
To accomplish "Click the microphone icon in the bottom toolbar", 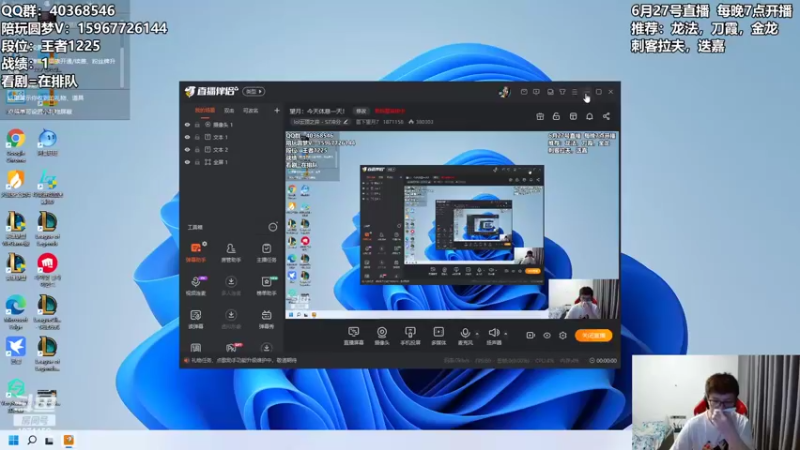I will coord(465,333).
